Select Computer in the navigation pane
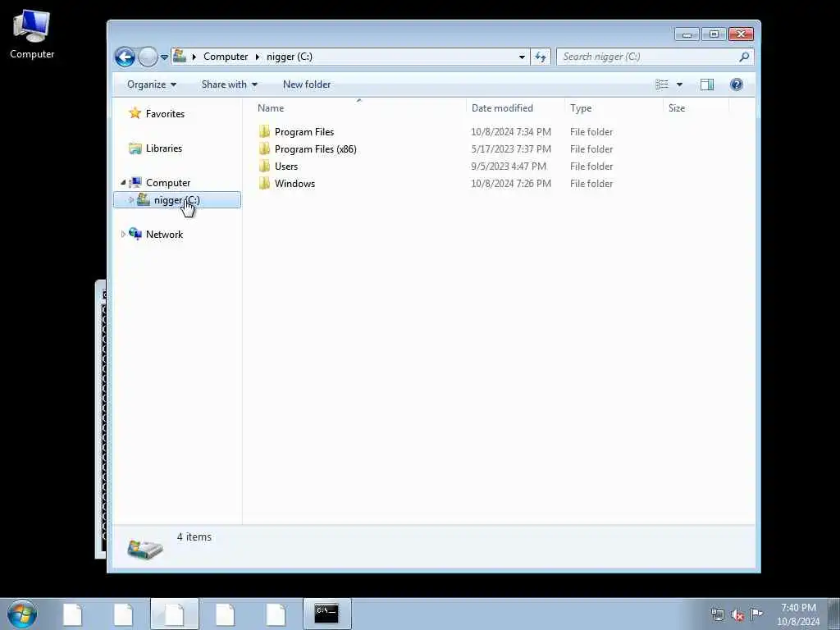This screenshot has width=840, height=630. point(168,183)
